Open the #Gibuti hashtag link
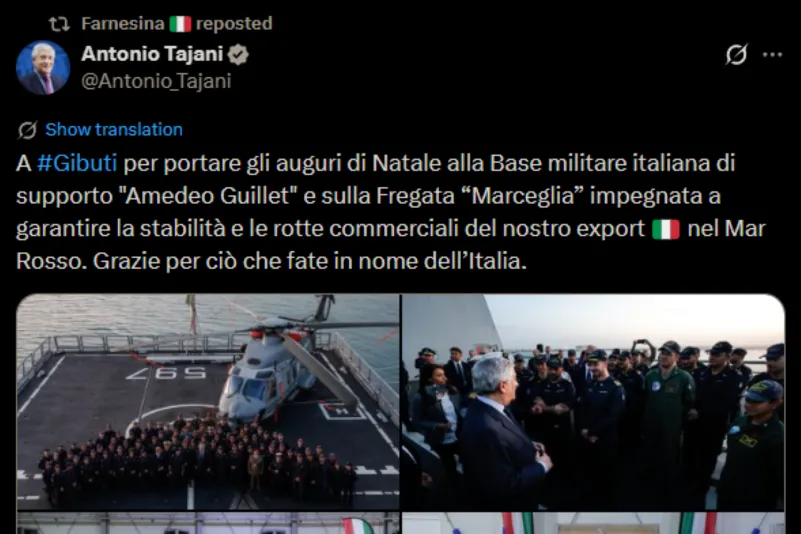 click(77, 163)
